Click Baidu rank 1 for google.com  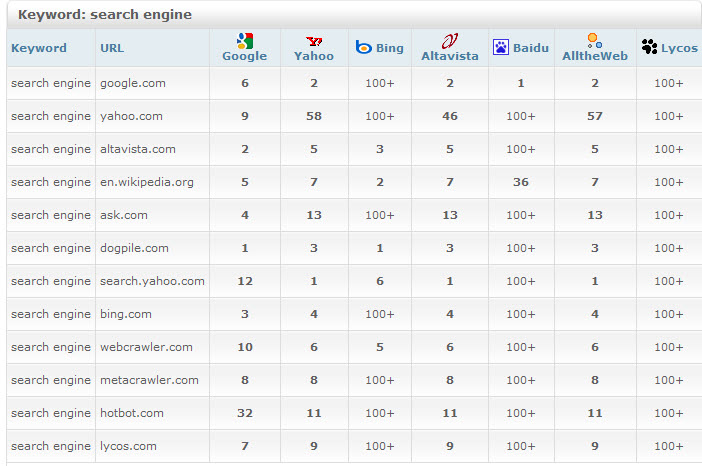click(x=521, y=83)
